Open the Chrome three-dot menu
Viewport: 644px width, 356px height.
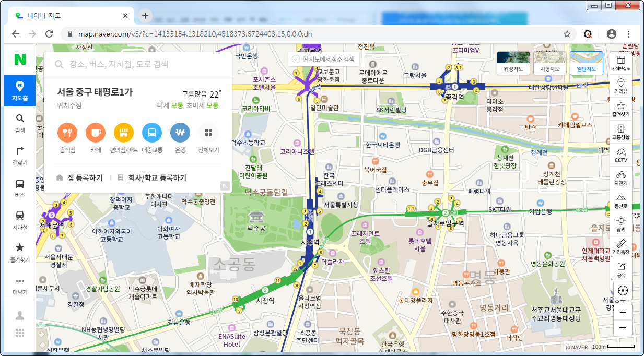[x=628, y=34]
